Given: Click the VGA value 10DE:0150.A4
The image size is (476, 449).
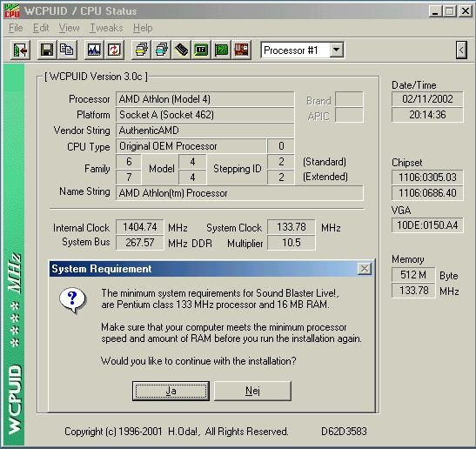Looking at the screenshot, I should coord(427,225).
